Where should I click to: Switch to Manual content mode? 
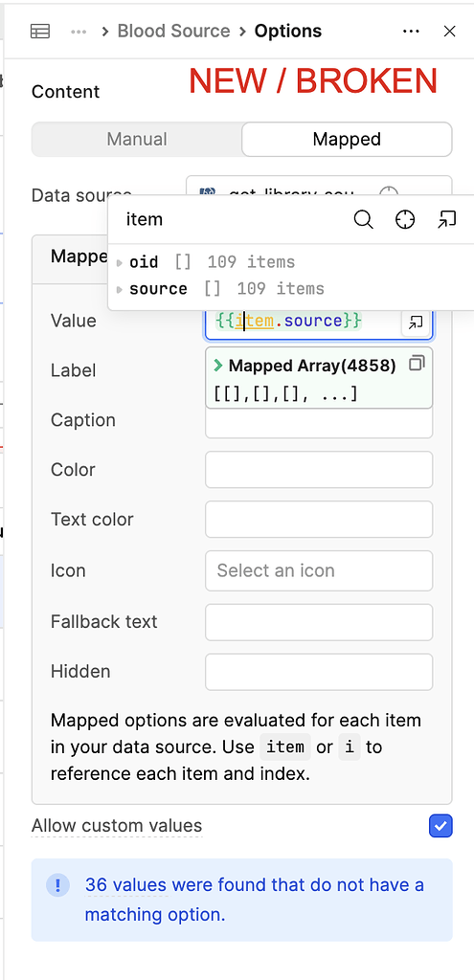pos(137,139)
